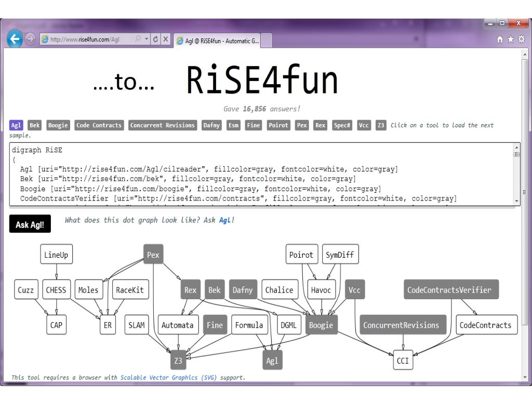Click the ER graph node

click(108, 325)
